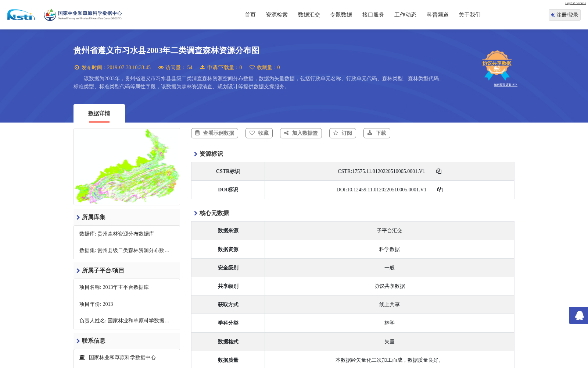Screen dimensions: 588x368
Task: Click the 线上共享 value cell
Action: click(390, 304)
